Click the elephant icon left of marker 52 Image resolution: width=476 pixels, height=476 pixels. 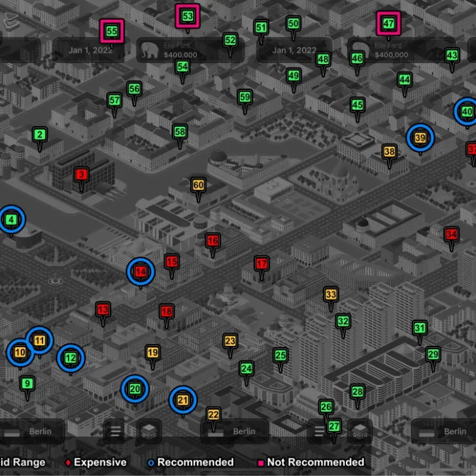151,50
